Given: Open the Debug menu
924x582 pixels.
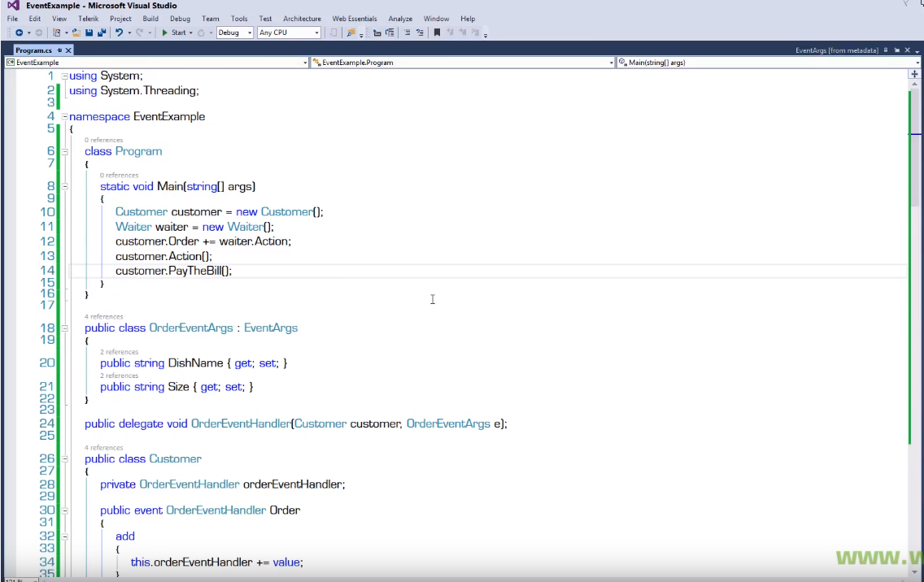Looking at the screenshot, I should (x=181, y=19).
